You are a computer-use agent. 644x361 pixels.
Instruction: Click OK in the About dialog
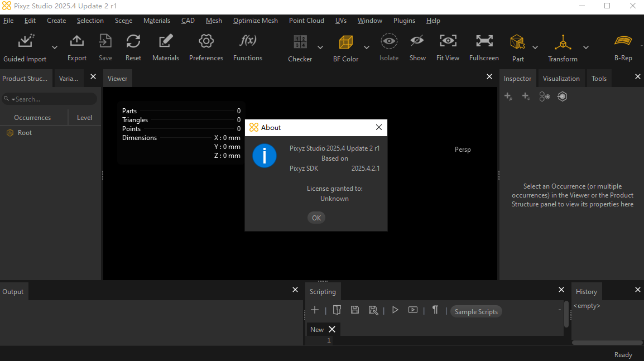coord(316,218)
